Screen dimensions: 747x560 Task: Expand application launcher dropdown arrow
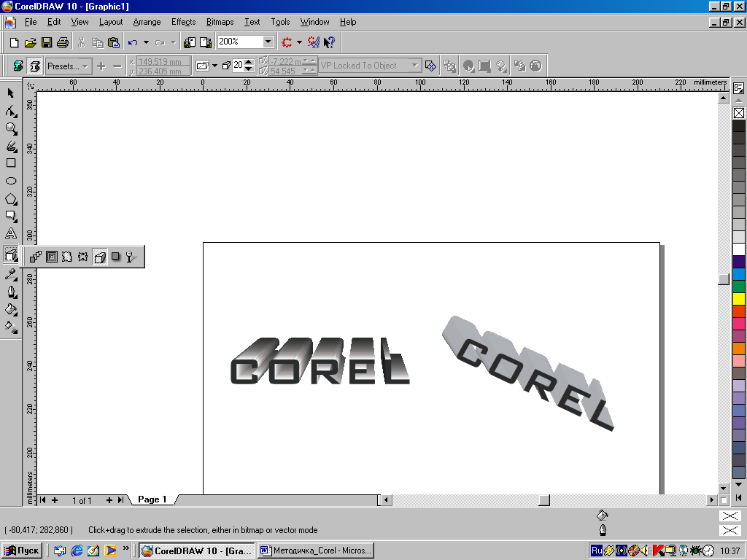(299, 42)
